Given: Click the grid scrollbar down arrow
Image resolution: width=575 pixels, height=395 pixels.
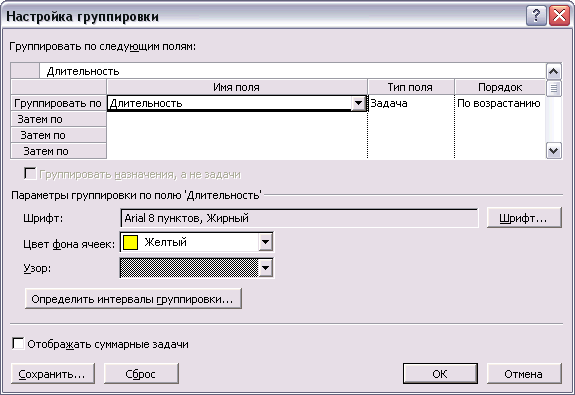Looking at the screenshot, I should pyautogui.click(x=553, y=150).
